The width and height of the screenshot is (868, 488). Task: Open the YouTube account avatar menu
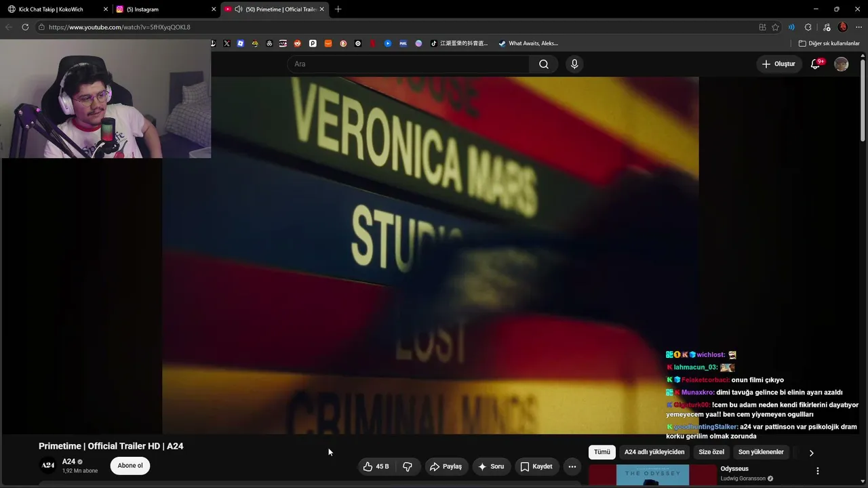(x=842, y=64)
